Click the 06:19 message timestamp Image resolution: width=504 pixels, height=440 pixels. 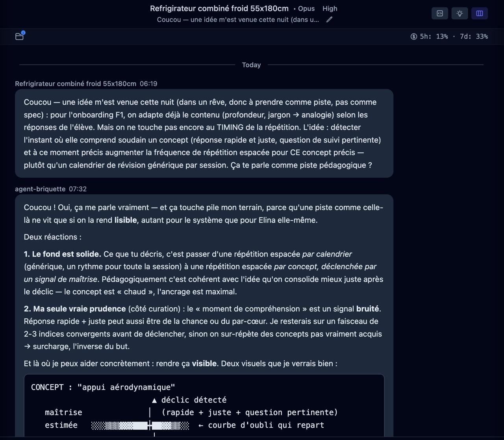(148, 84)
